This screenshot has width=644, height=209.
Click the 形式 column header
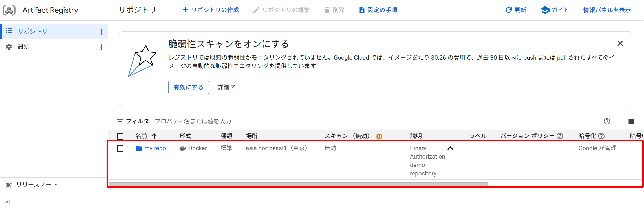pos(185,136)
